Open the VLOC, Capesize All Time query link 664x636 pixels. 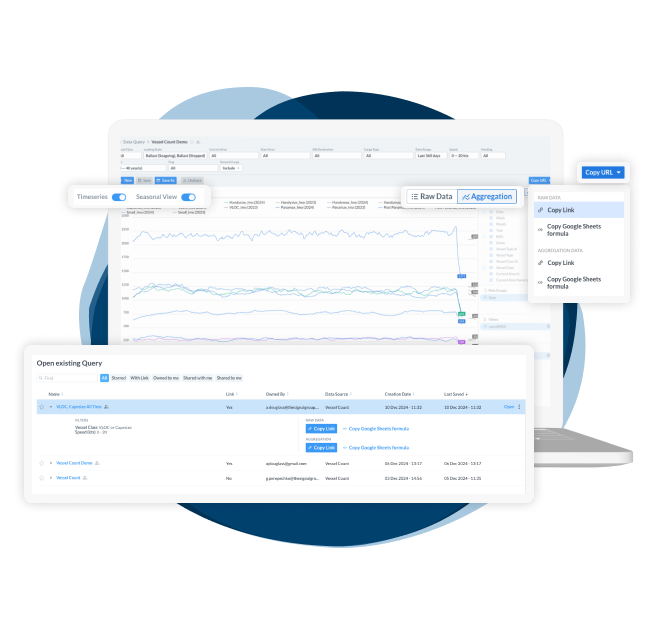79,407
